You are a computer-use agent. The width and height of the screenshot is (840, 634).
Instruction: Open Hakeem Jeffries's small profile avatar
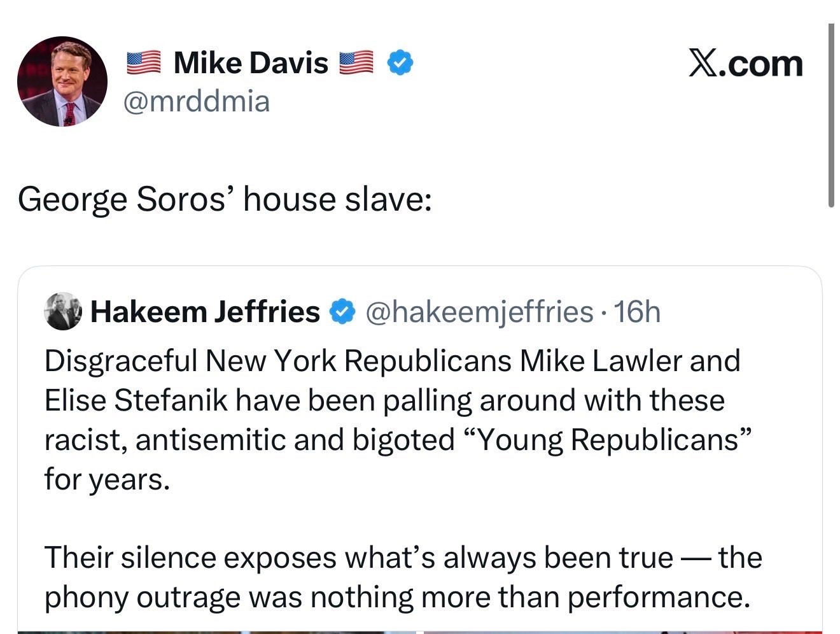(x=63, y=311)
